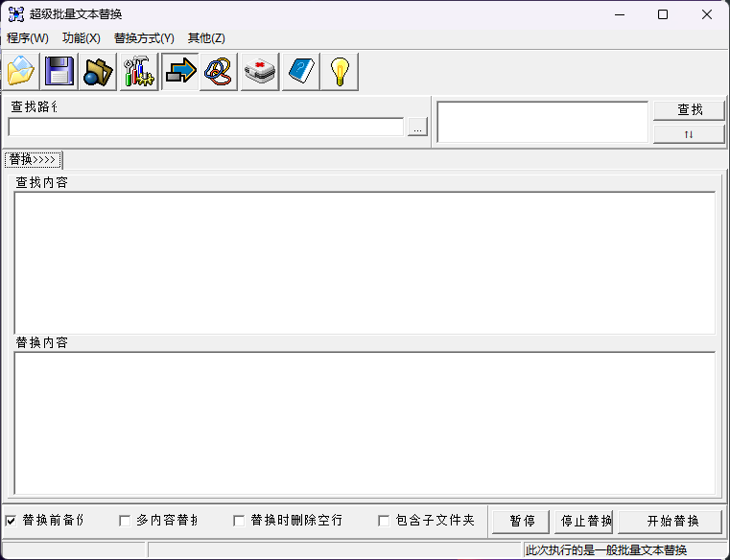The height and width of the screenshot is (560, 730).
Task: Toggle the 包含子文件夹 checkbox
Action: point(384,521)
